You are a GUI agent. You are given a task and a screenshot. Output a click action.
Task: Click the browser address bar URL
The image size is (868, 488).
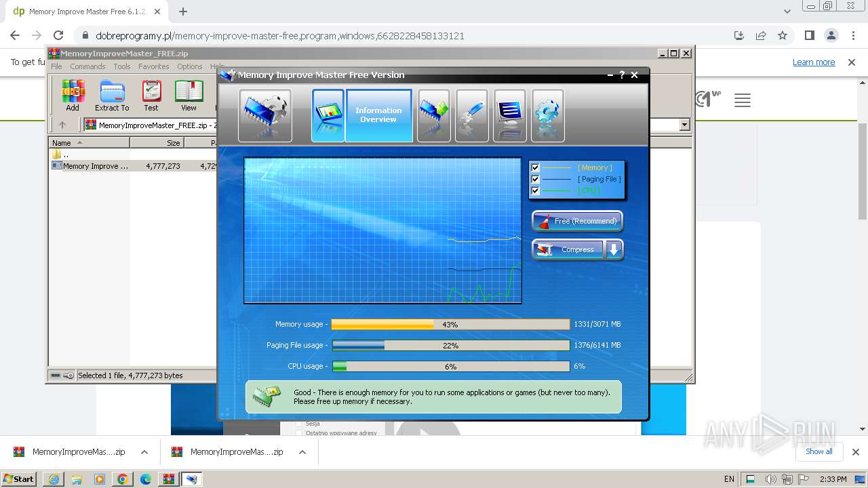[279, 35]
